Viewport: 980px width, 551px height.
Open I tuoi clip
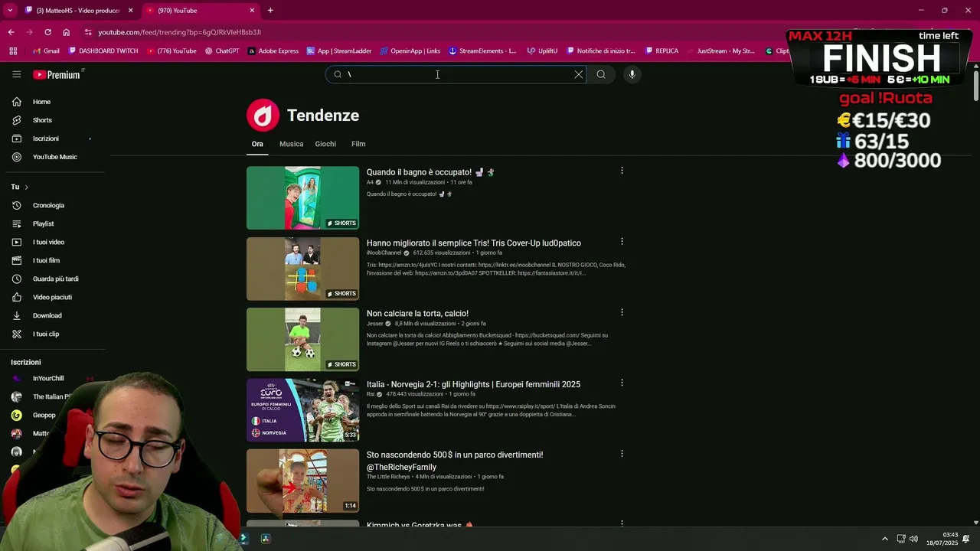(x=45, y=334)
